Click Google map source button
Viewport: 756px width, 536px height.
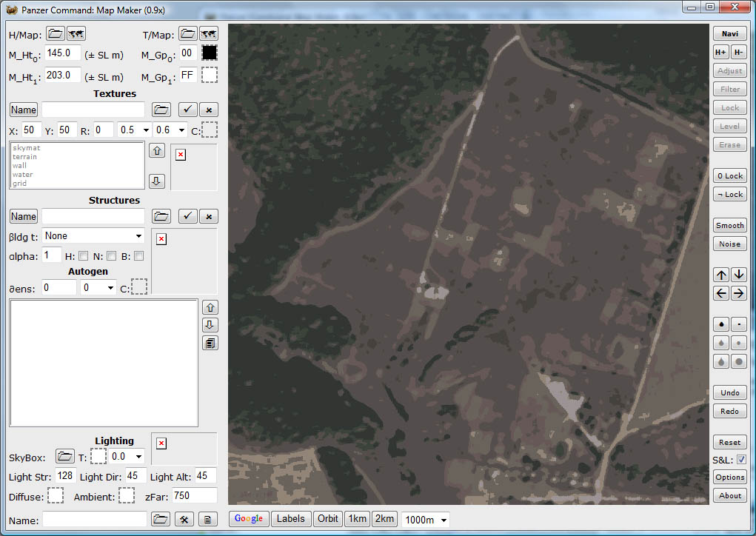click(x=249, y=519)
